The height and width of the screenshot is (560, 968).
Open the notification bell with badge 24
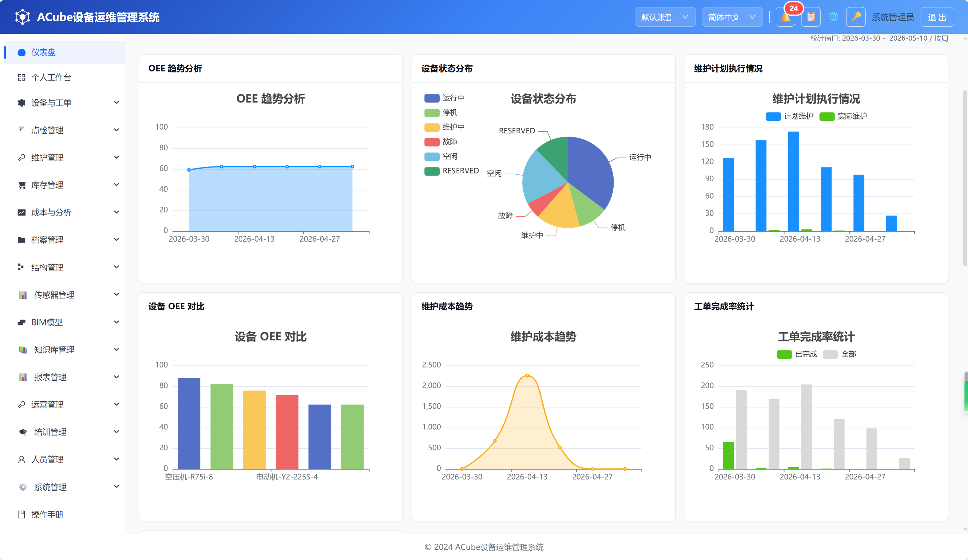pyautogui.click(x=785, y=17)
